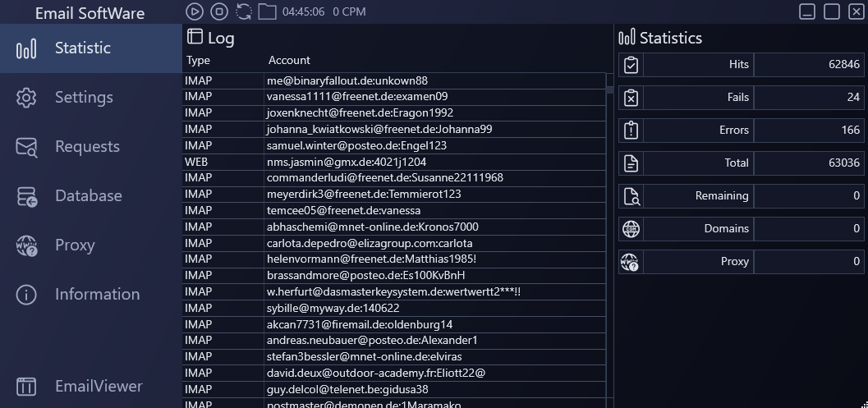Select the Proxy globe icon in sidebar

pos(26,245)
